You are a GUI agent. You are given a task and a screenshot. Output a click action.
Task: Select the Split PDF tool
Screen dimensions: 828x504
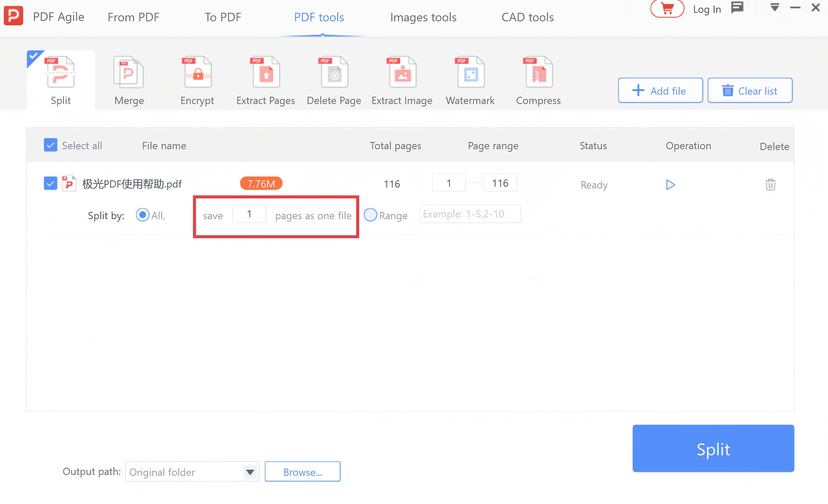61,81
